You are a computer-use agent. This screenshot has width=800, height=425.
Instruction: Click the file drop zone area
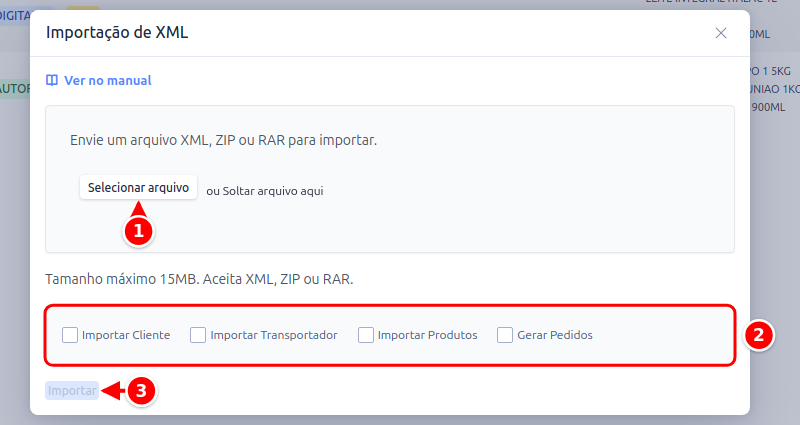[390, 179]
